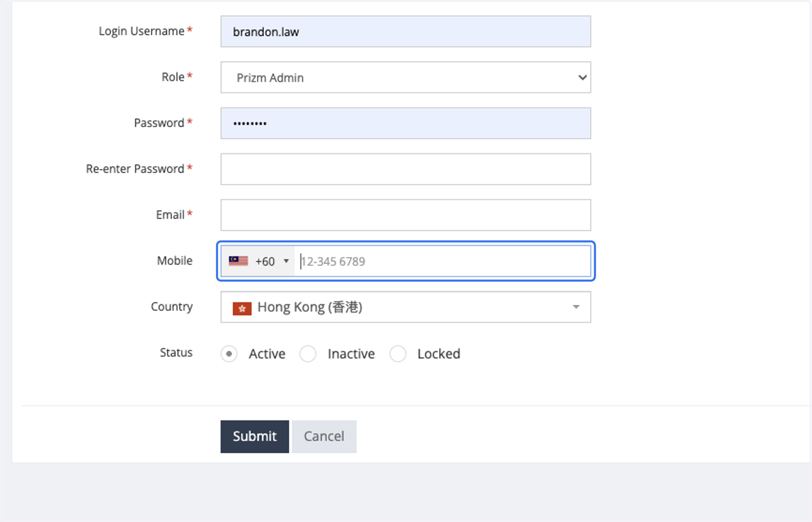Click the Hong Kong flag icon

pyautogui.click(x=242, y=308)
